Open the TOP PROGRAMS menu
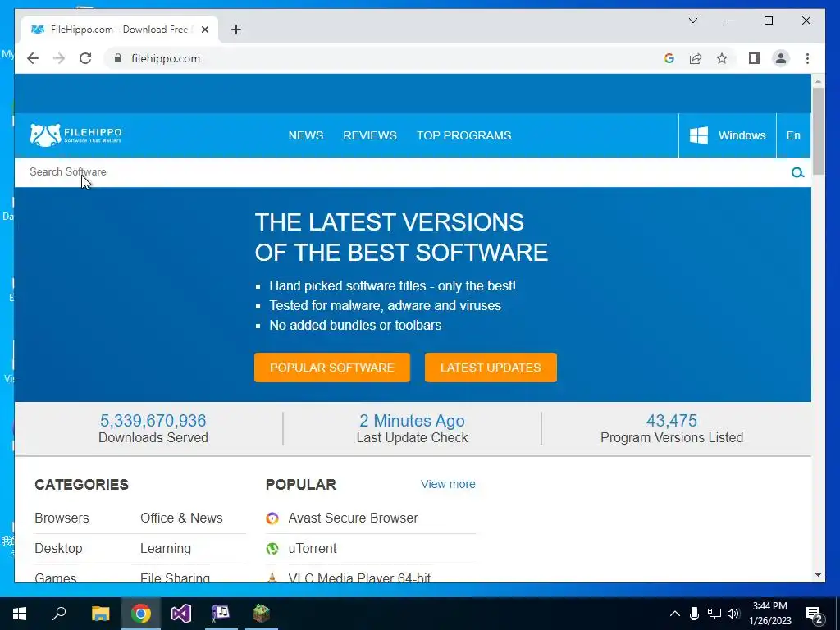The width and height of the screenshot is (840, 630). pyautogui.click(x=464, y=135)
